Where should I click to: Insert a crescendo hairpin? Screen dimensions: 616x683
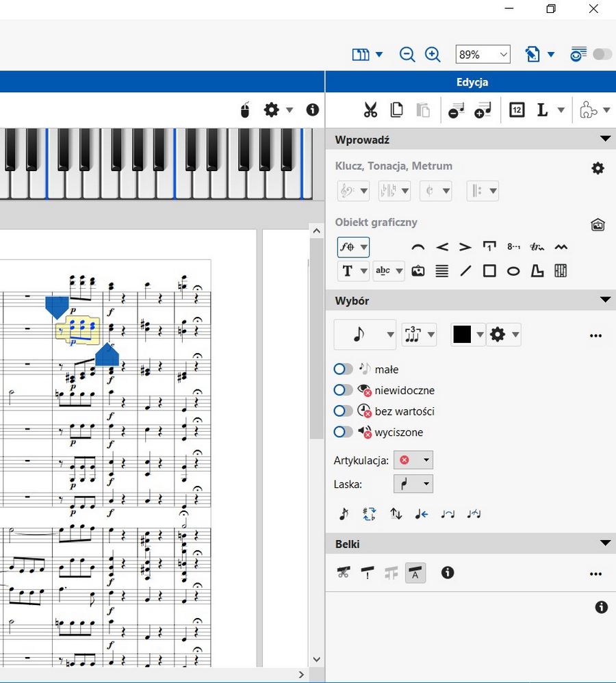click(442, 248)
